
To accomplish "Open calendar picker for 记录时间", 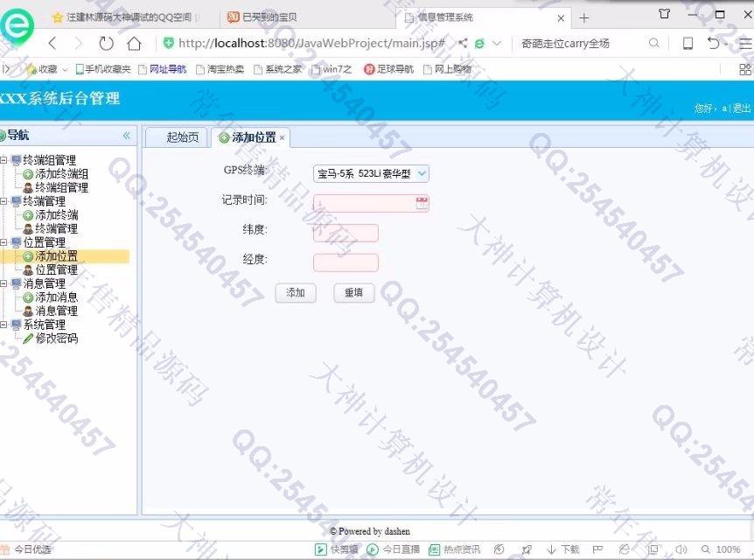I will (422, 203).
